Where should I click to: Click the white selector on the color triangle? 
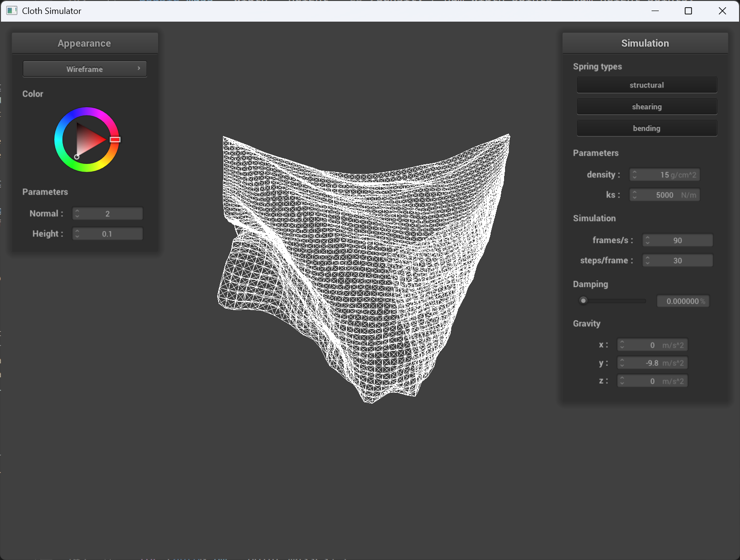coord(77,157)
